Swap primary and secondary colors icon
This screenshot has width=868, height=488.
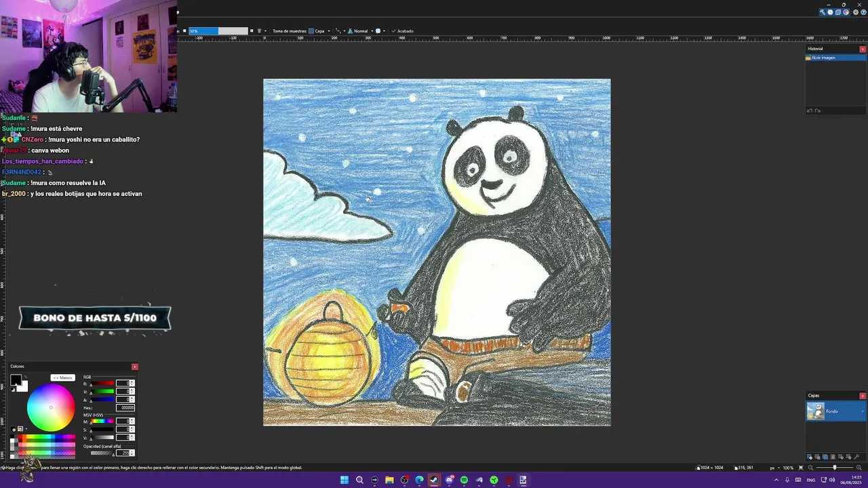click(x=25, y=377)
